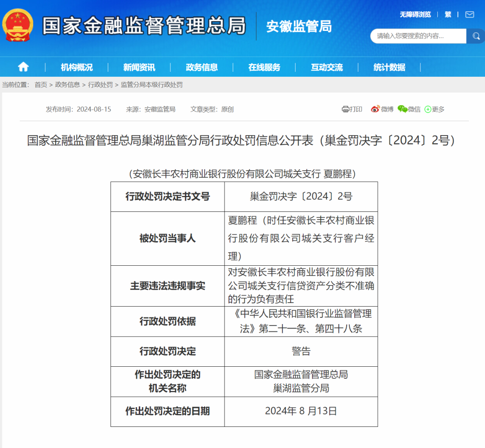Open the mail envelope icon
Screen dimensions: 485x448
(x=470, y=14)
